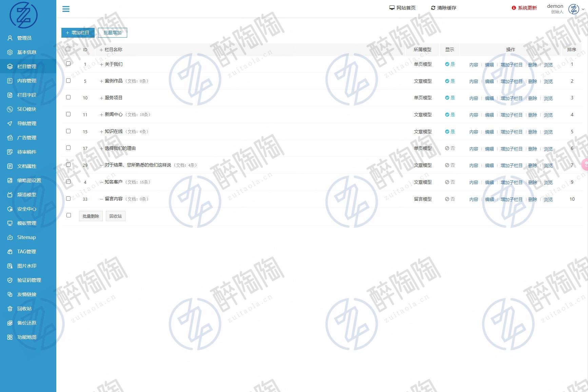Open 网站首页 in the top bar

(402, 8)
